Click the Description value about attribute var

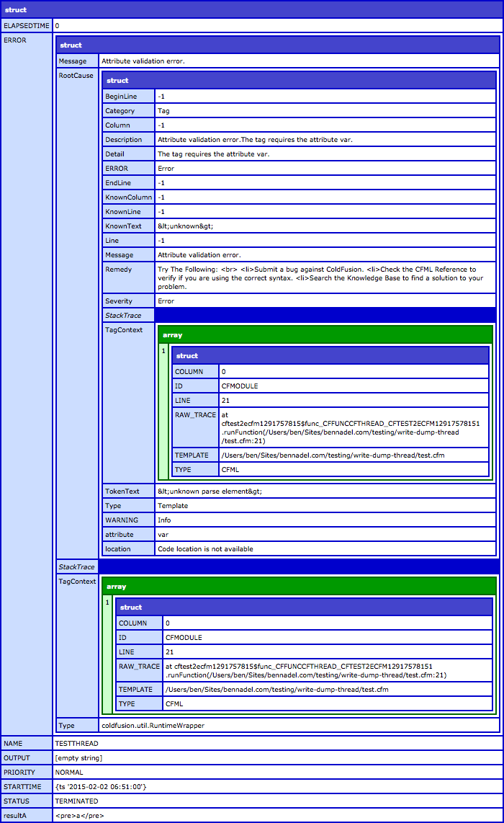pos(255,140)
